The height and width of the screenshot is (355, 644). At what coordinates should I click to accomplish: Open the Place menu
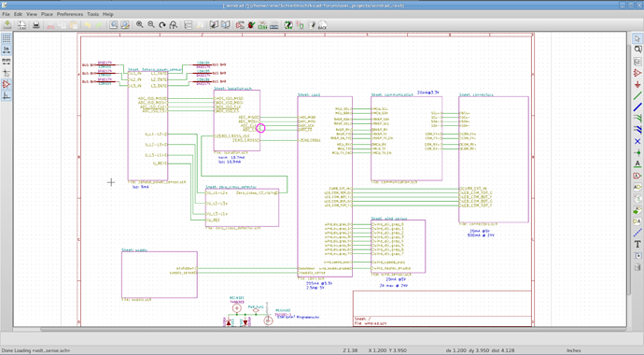(x=47, y=14)
